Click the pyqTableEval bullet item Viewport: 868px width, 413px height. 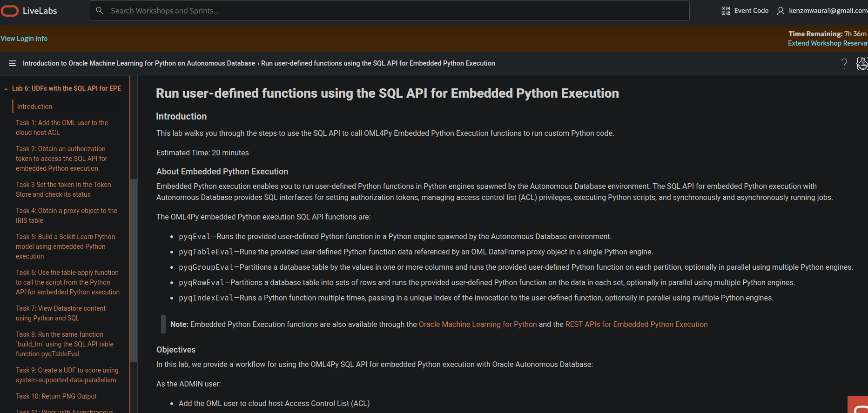pyautogui.click(x=416, y=252)
